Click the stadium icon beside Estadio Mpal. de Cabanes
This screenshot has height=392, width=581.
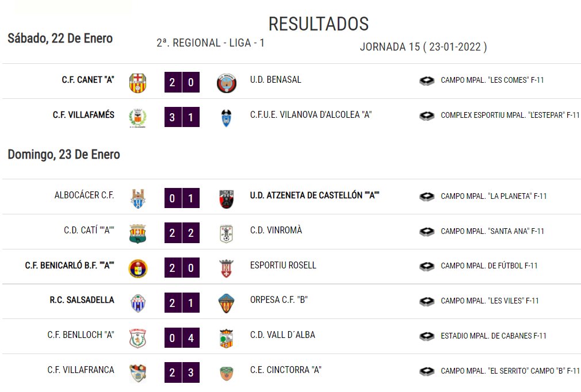[x=427, y=336]
